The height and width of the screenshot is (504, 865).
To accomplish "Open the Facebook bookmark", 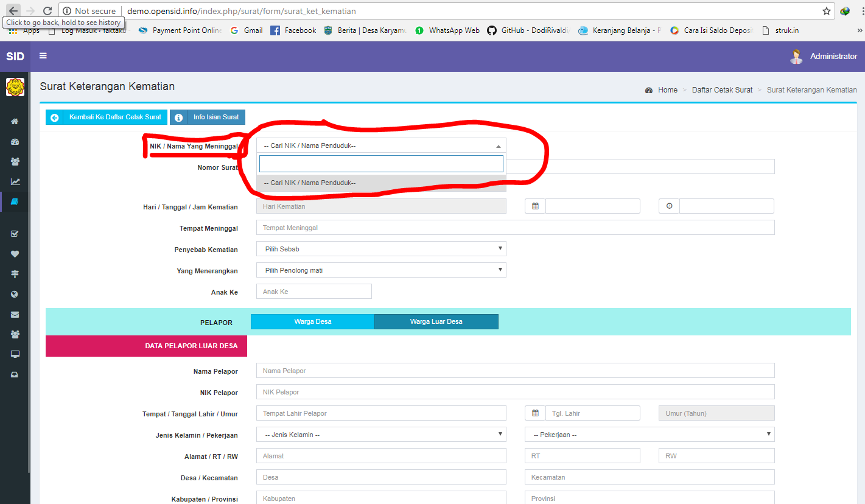I will point(293,30).
